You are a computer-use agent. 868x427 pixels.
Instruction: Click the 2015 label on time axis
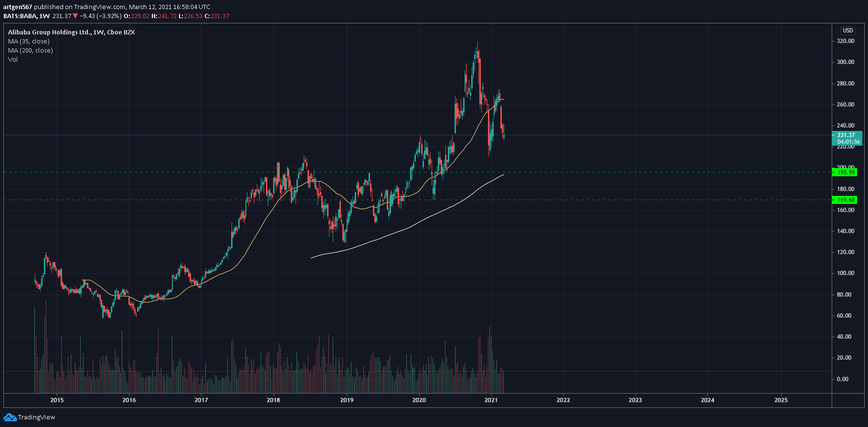tap(57, 400)
